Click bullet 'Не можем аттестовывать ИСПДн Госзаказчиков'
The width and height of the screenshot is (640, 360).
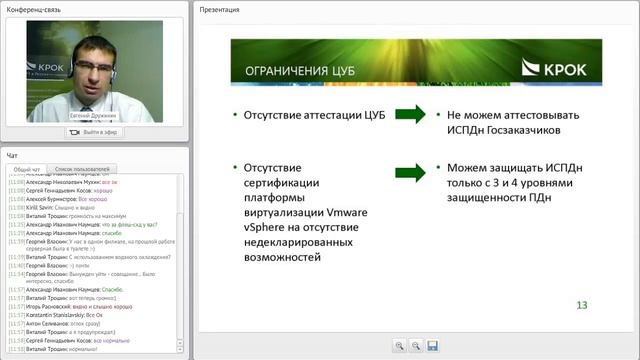point(513,122)
